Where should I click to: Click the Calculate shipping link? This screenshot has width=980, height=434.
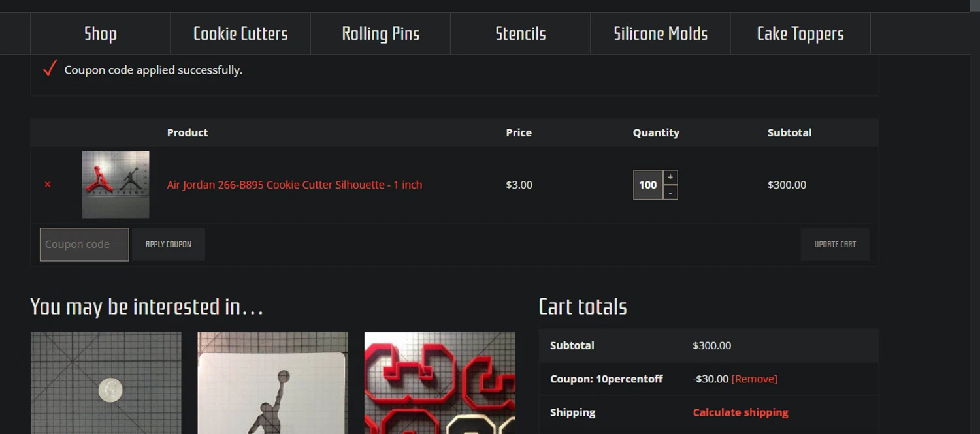click(740, 412)
